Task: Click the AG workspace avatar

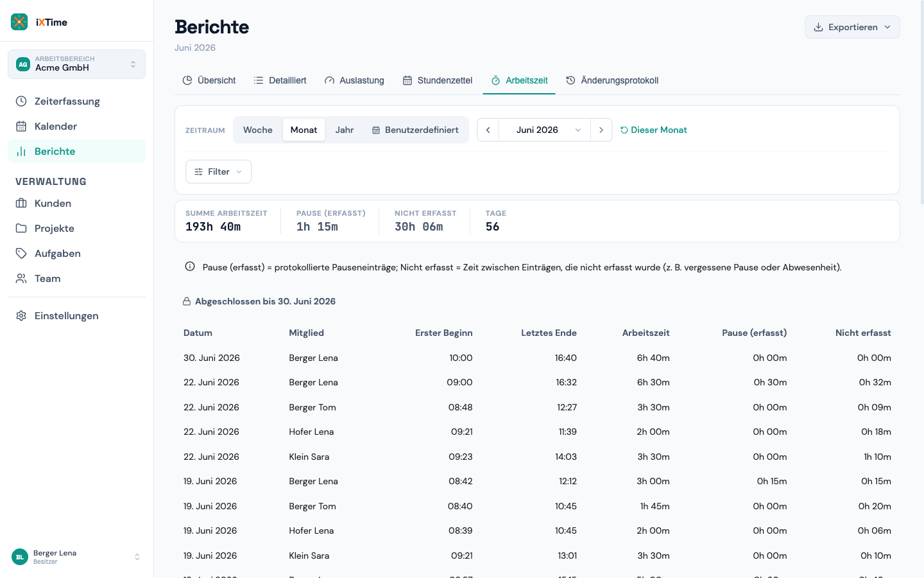Action: point(23,64)
